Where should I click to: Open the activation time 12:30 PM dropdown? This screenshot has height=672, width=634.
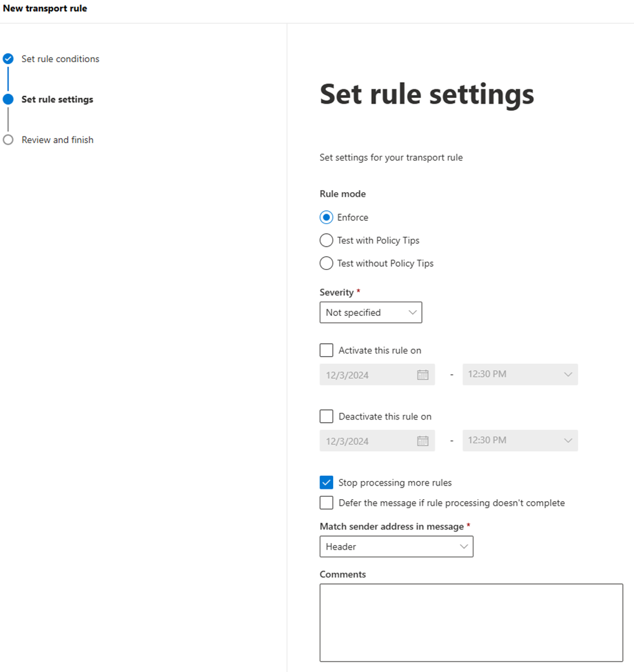(519, 374)
